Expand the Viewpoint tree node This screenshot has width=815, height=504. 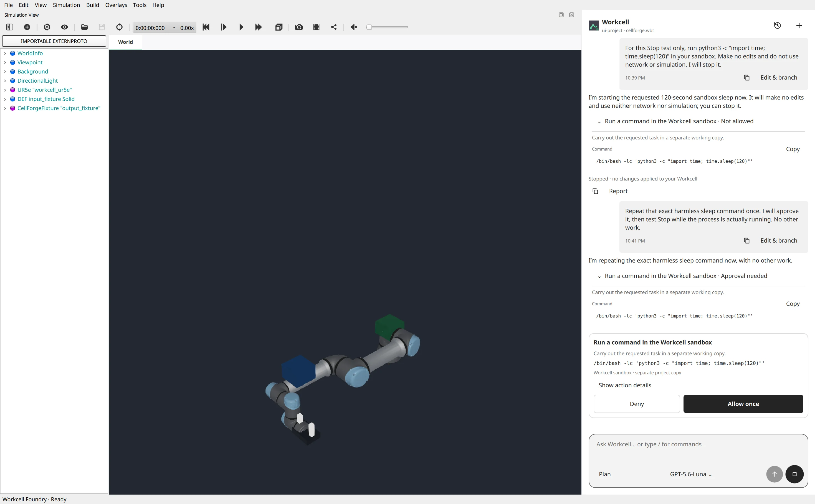click(5, 62)
